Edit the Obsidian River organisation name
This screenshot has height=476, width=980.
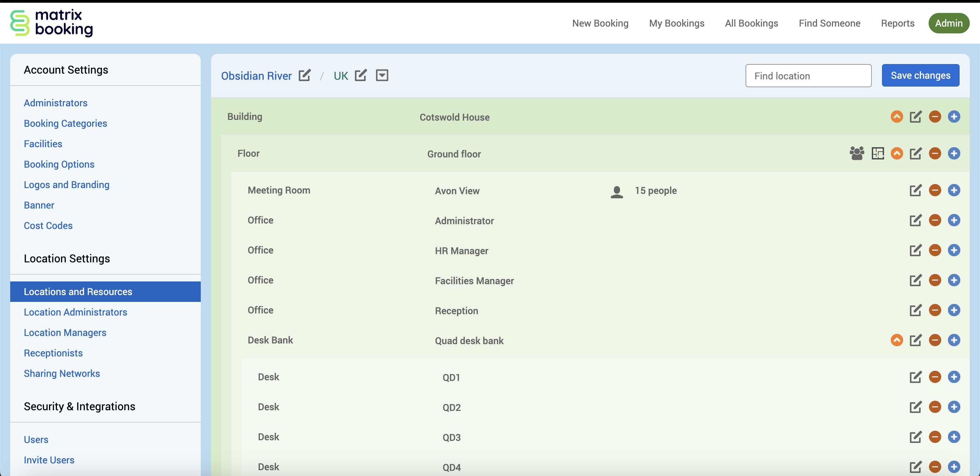pyautogui.click(x=304, y=75)
